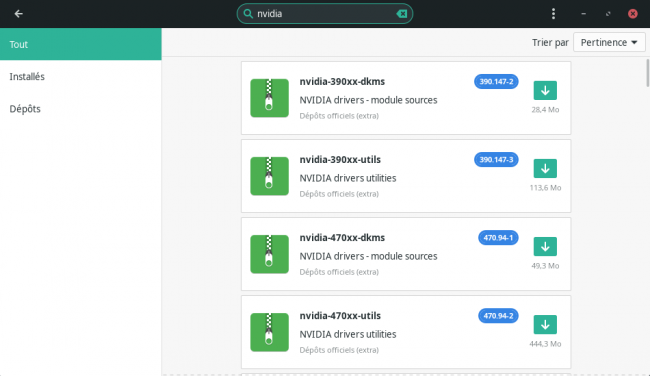Expand the Pertinence sort dropdown
This screenshot has width=650, height=376.
(609, 42)
